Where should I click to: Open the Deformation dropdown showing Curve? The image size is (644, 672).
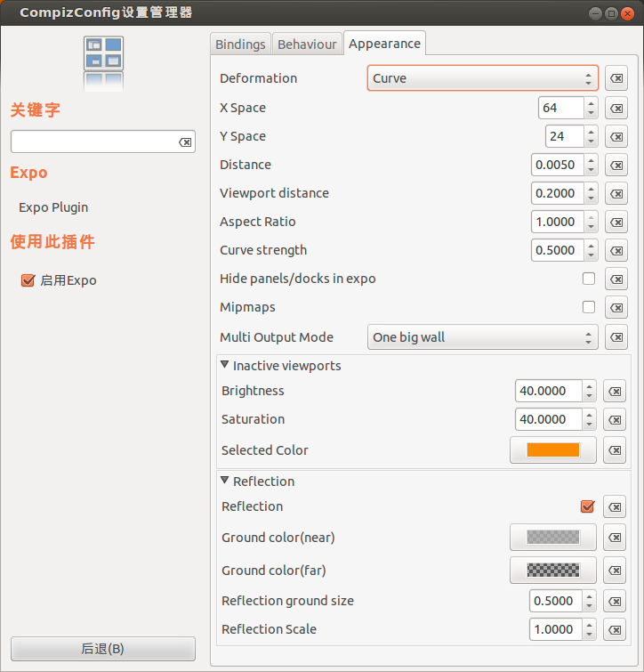point(483,78)
